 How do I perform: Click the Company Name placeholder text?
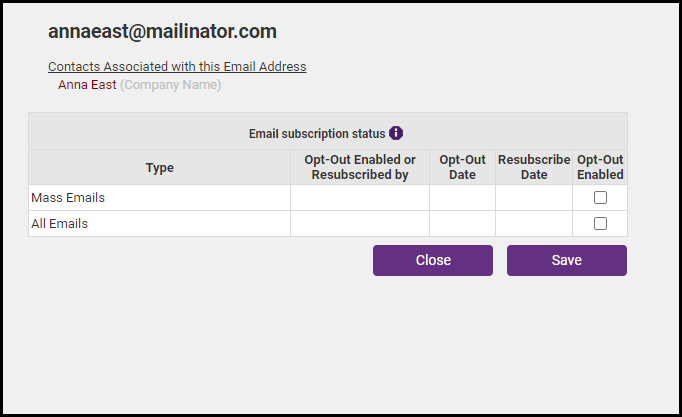[171, 85]
